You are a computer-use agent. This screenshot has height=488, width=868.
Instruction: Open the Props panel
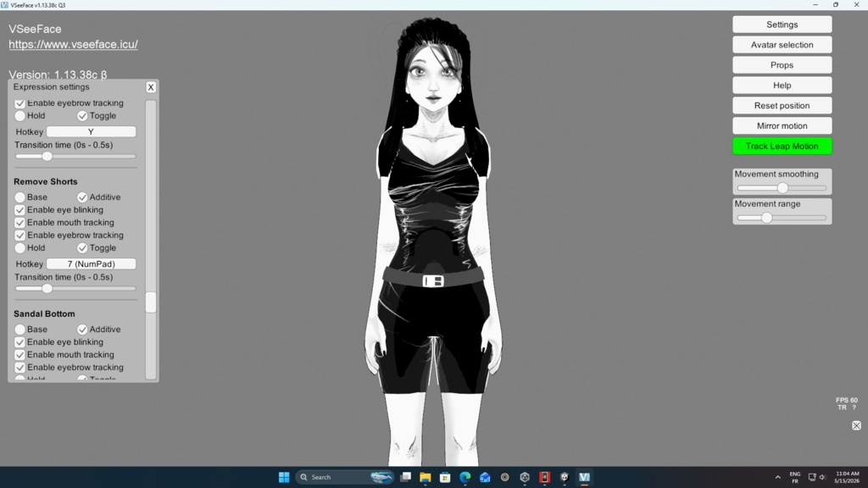coord(782,64)
